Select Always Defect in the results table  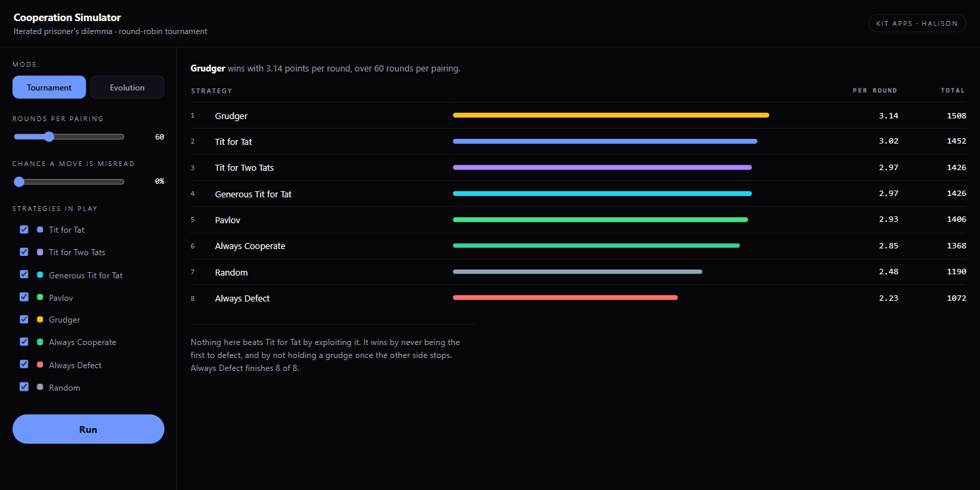point(242,298)
